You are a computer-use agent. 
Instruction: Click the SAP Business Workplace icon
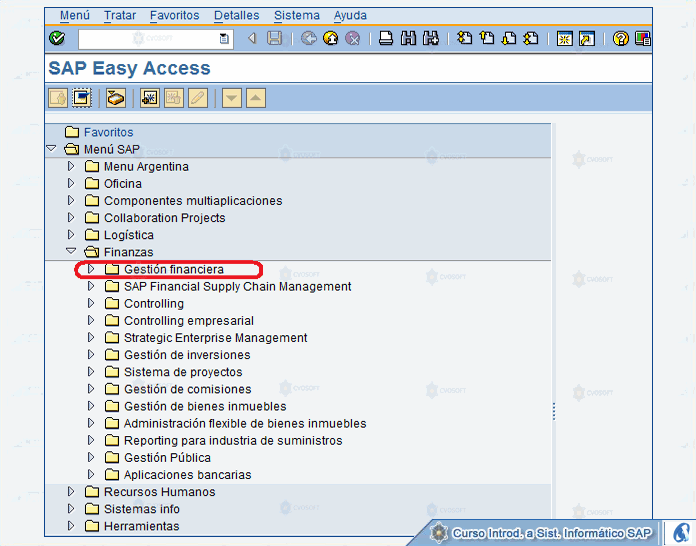click(116, 98)
